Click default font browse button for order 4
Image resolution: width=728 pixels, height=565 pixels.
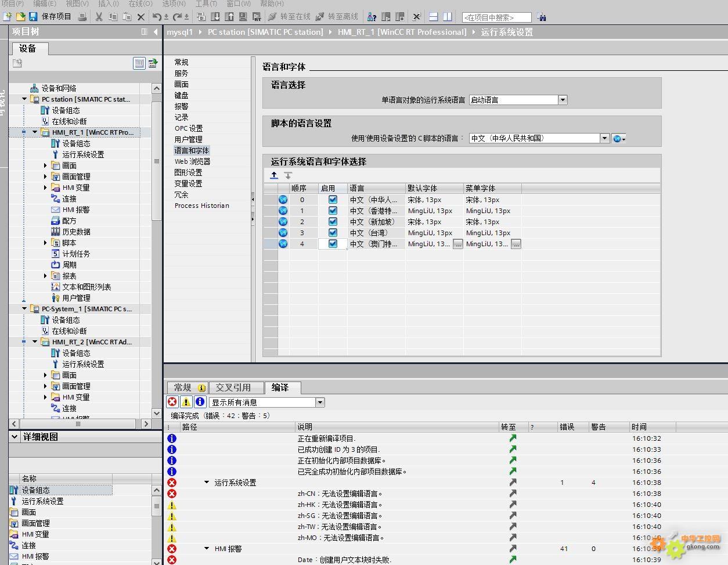[458, 244]
